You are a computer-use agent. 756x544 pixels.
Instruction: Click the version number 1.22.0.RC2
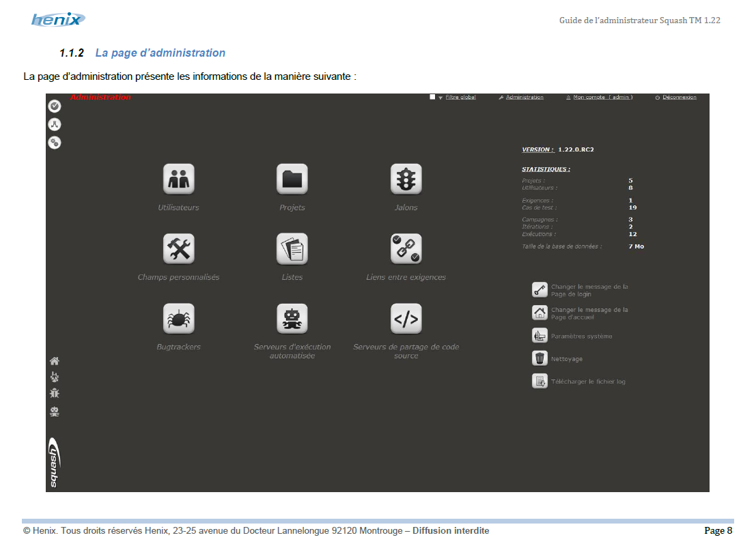coord(576,150)
